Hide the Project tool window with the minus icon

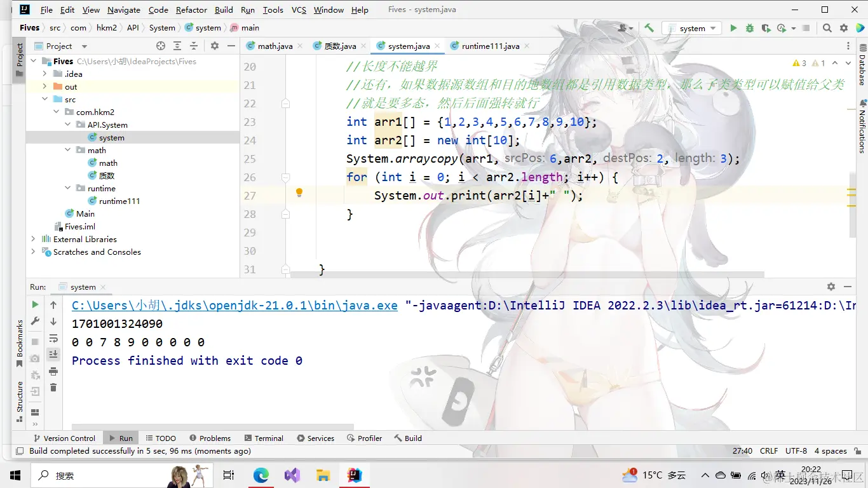[231, 46]
